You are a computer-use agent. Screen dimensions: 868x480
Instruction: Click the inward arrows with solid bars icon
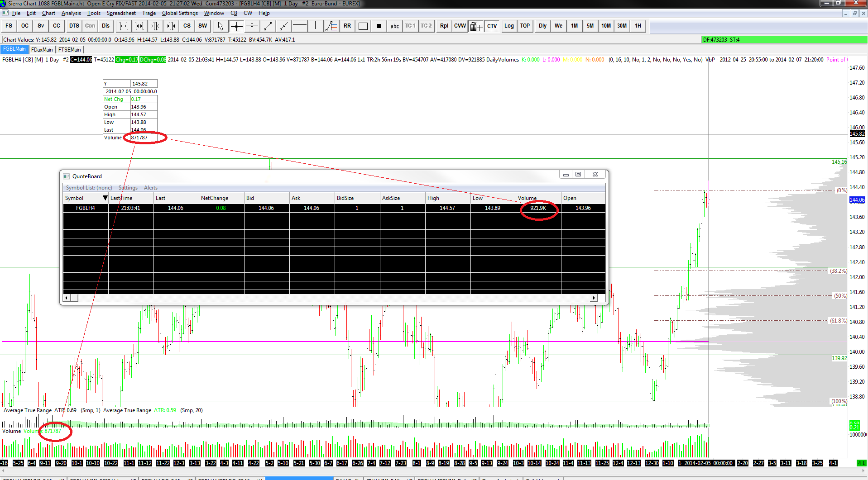[x=171, y=26]
